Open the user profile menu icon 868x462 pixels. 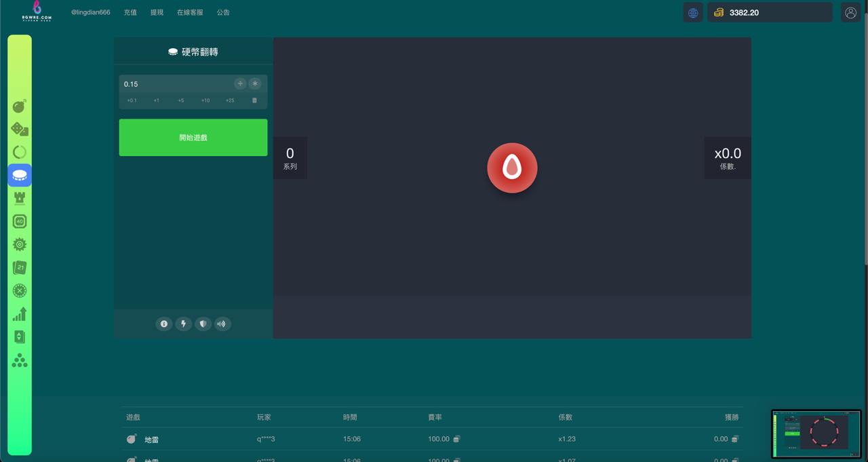point(850,12)
